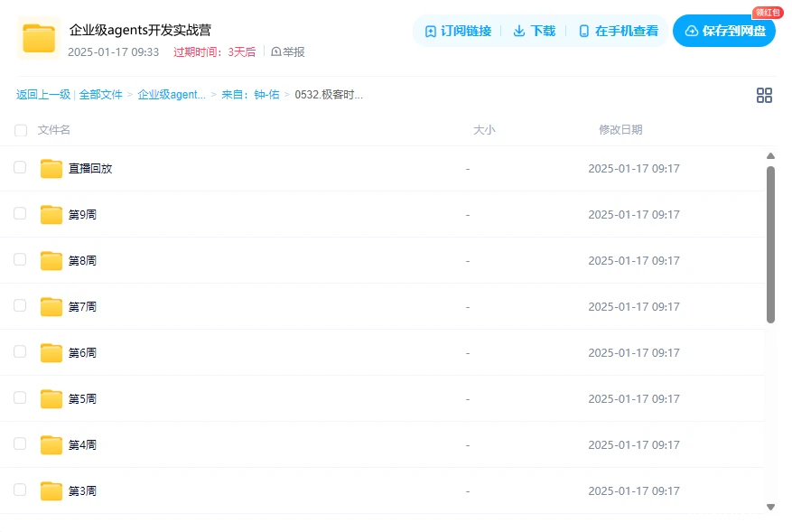The width and height of the screenshot is (792, 532).
Task: Select the checkbox for 第3周
Action: coord(20,490)
